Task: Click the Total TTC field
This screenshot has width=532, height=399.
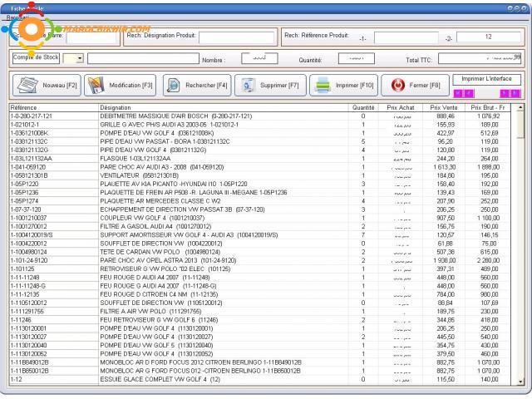Action: (480, 58)
